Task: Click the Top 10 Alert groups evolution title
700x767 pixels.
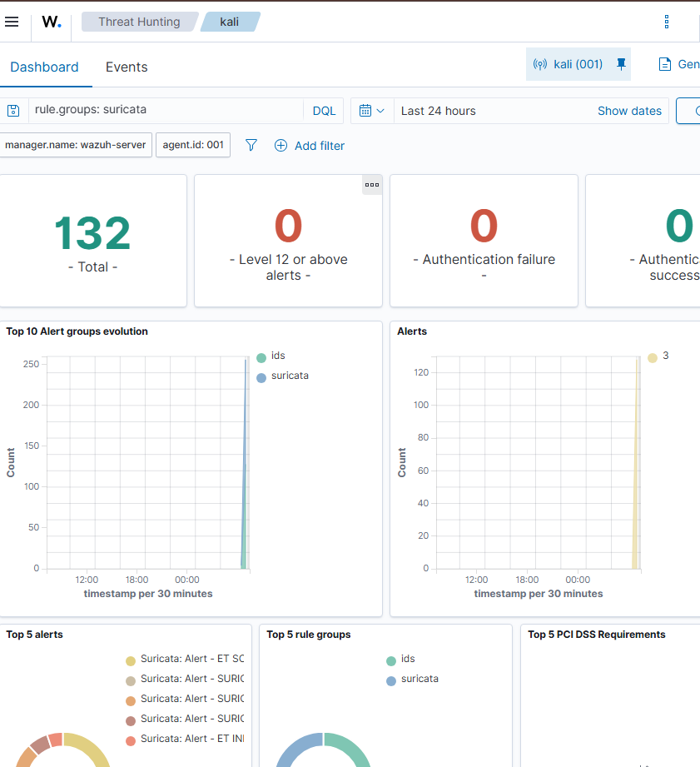Action: (x=77, y=331)
